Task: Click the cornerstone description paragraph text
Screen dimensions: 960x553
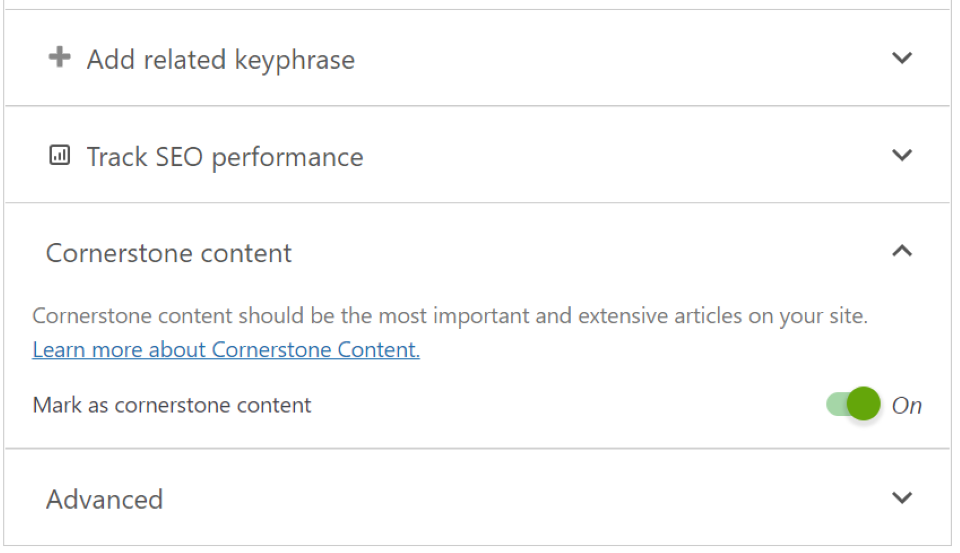Action: (x=450, y=317)
